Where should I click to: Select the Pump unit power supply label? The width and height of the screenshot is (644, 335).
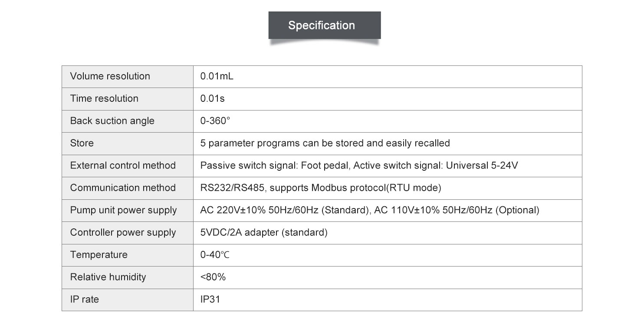(x=124, y=210)
